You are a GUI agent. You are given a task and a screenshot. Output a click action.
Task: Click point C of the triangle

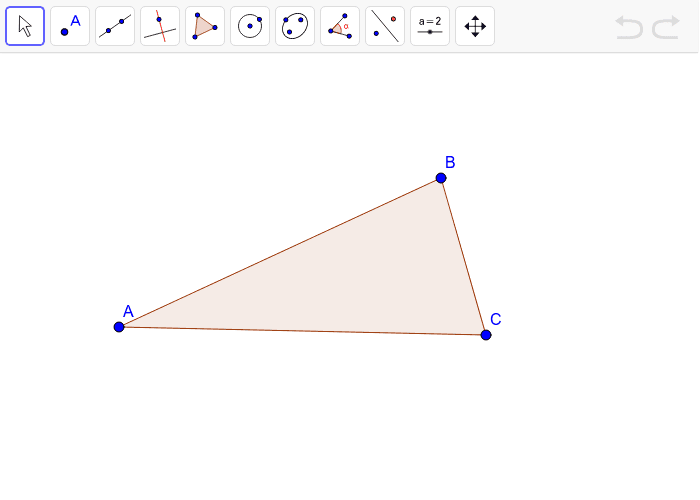point(486,335)
